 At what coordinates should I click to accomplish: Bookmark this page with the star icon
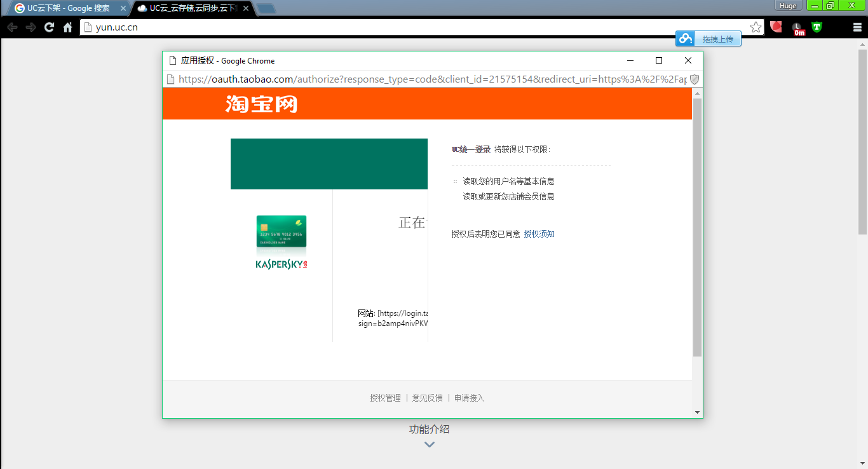click(756, 27)
